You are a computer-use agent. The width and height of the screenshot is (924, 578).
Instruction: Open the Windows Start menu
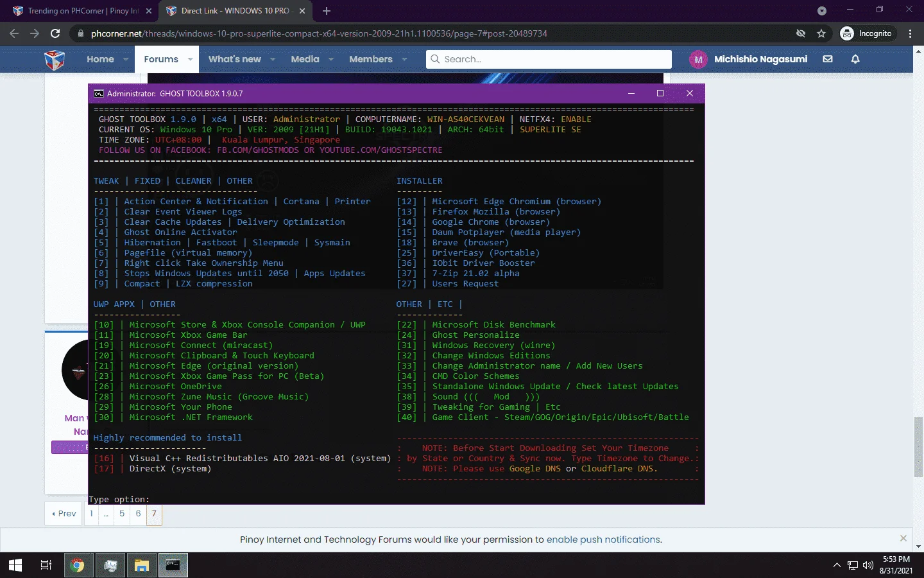point(15,565)
